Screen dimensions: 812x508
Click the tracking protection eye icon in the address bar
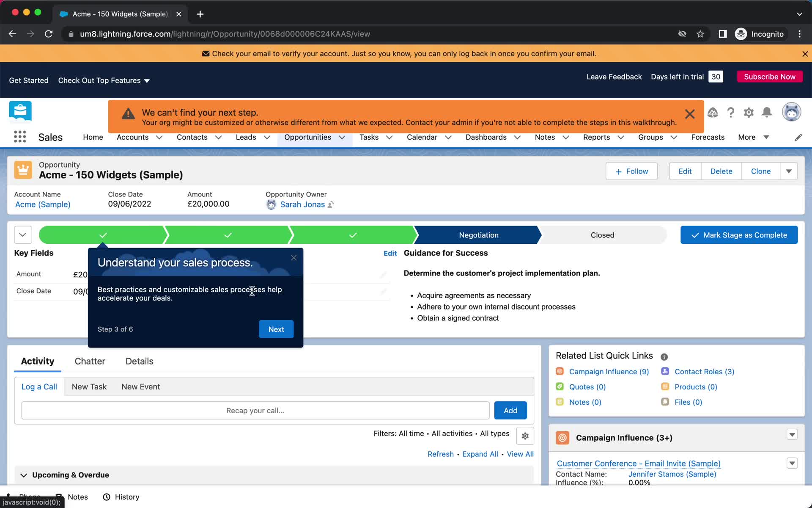[682, 34]
